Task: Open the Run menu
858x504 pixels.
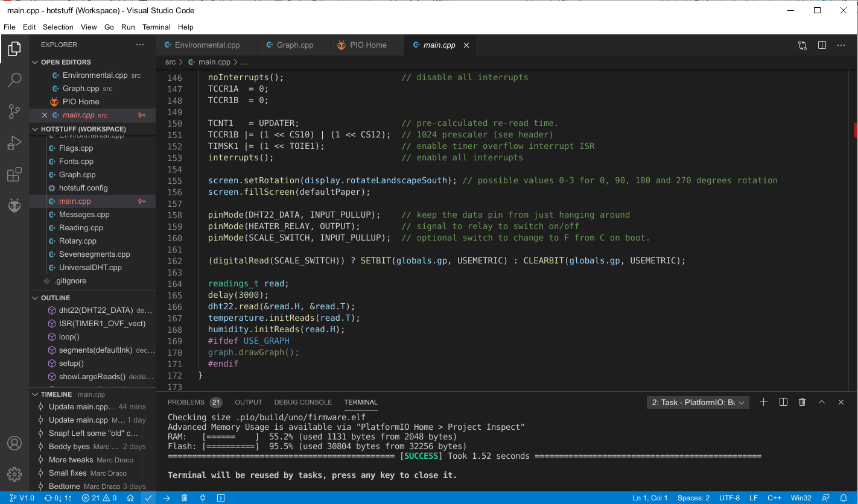Action: pyautogui.click(x=128, y=27)
